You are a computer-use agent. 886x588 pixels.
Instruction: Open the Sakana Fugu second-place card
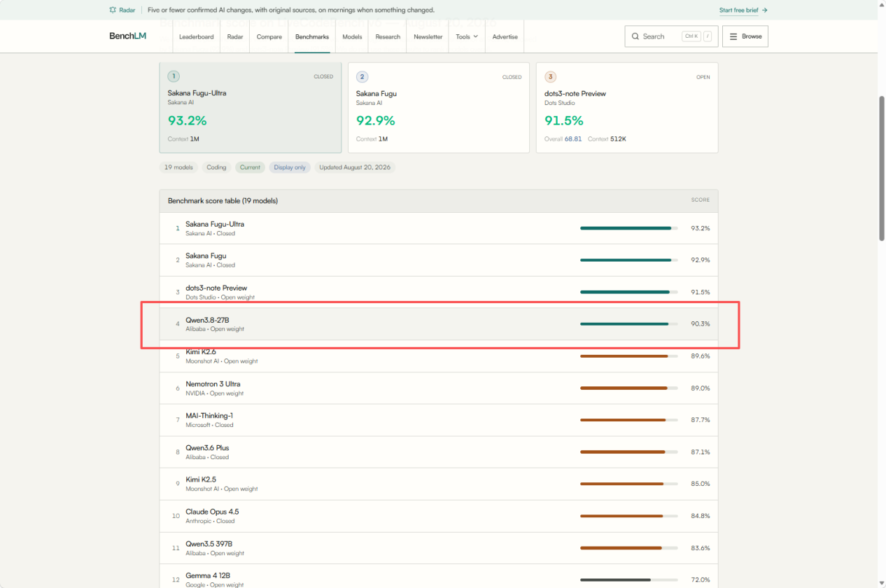[x=439, y=108]
